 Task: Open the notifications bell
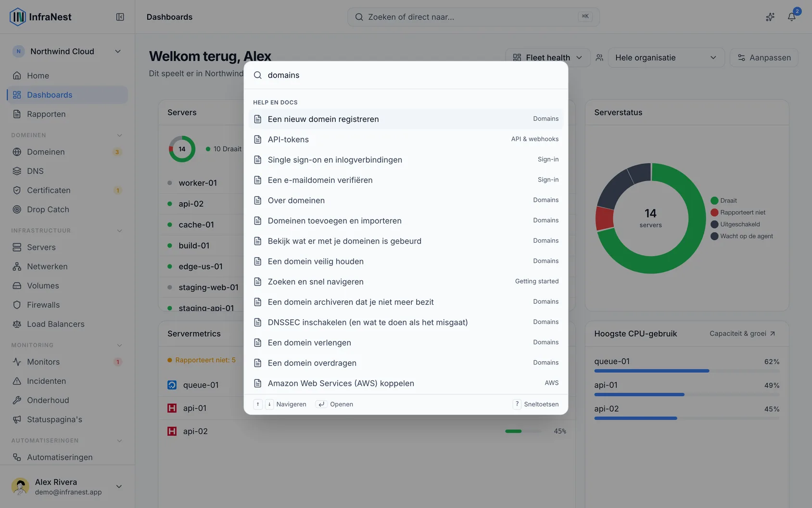point(791,17)
